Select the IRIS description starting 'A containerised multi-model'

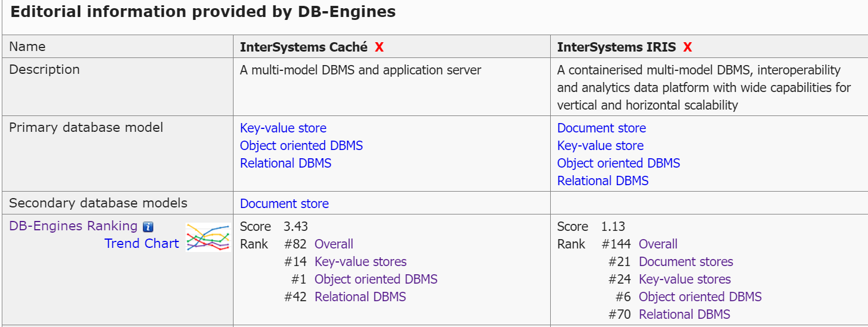(x=704, y=88)
